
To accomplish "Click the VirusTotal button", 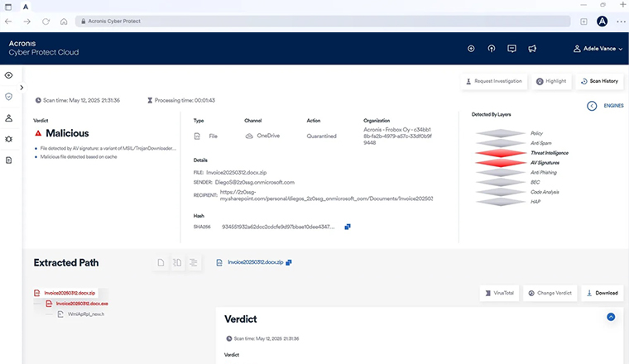I will pos(499,293).
